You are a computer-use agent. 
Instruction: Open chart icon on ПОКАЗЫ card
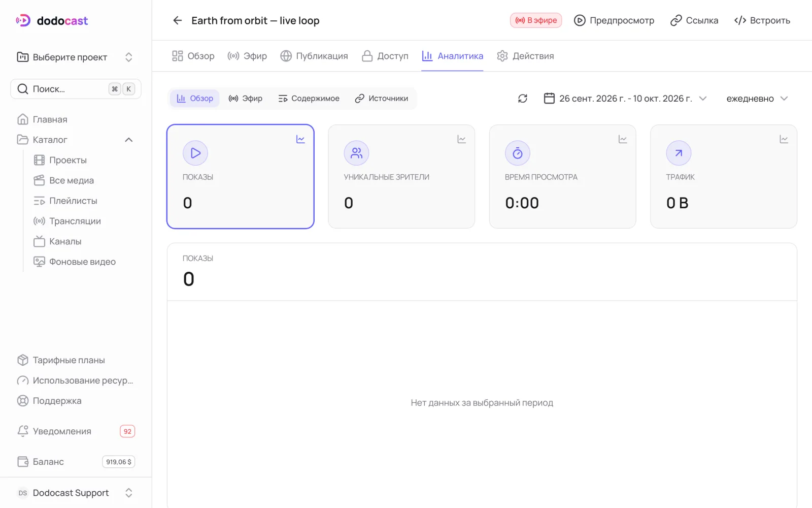[x=300, y=139]
